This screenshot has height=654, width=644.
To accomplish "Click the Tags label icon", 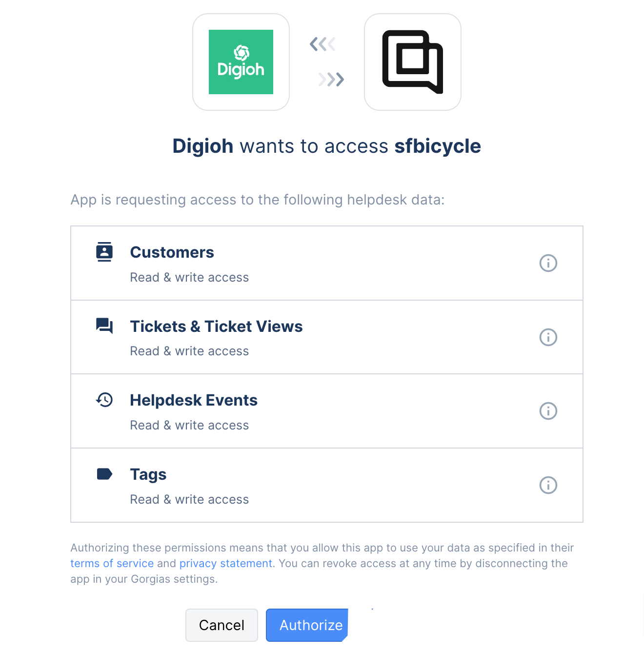I will (x=104, y=474).
